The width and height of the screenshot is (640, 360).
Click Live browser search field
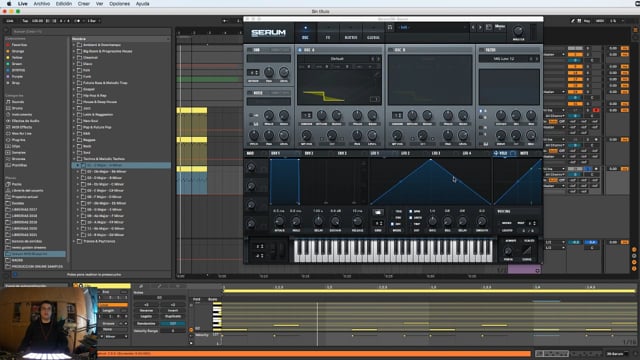click(90, 31)
